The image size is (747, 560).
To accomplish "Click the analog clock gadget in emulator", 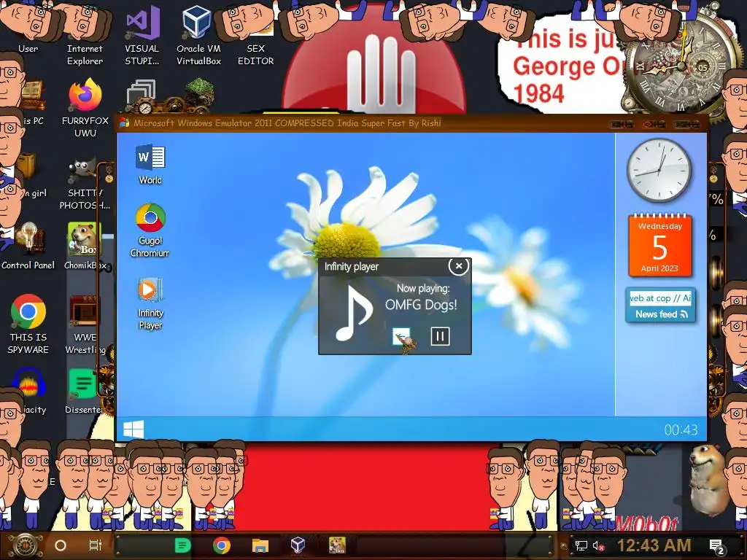I will click(659, 171).
